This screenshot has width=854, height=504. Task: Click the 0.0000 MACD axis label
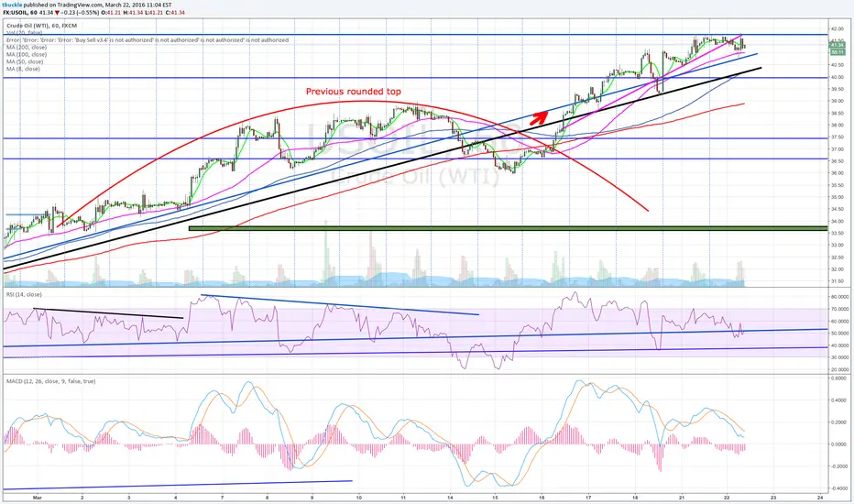pyautogui.click(x=839, y=444)
